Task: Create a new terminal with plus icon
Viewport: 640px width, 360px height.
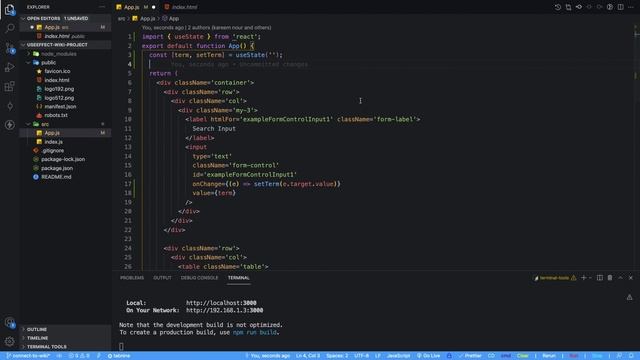Action: point(583,278)
